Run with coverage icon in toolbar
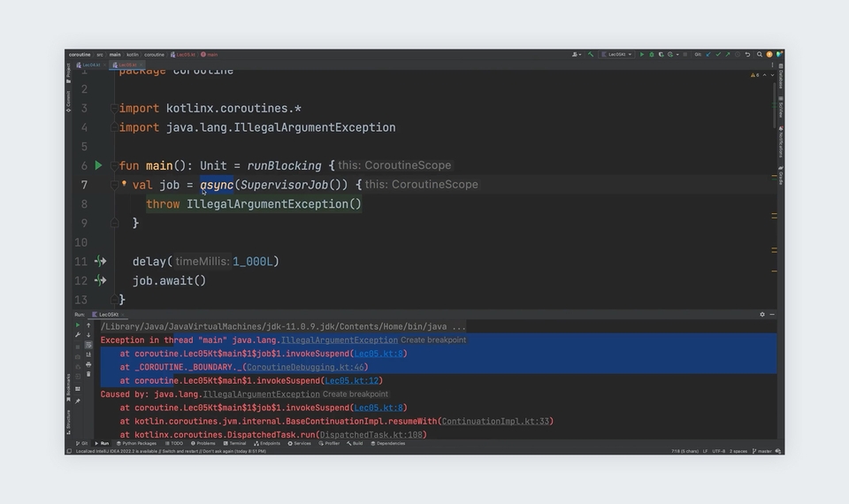 [x=662, y=55]
